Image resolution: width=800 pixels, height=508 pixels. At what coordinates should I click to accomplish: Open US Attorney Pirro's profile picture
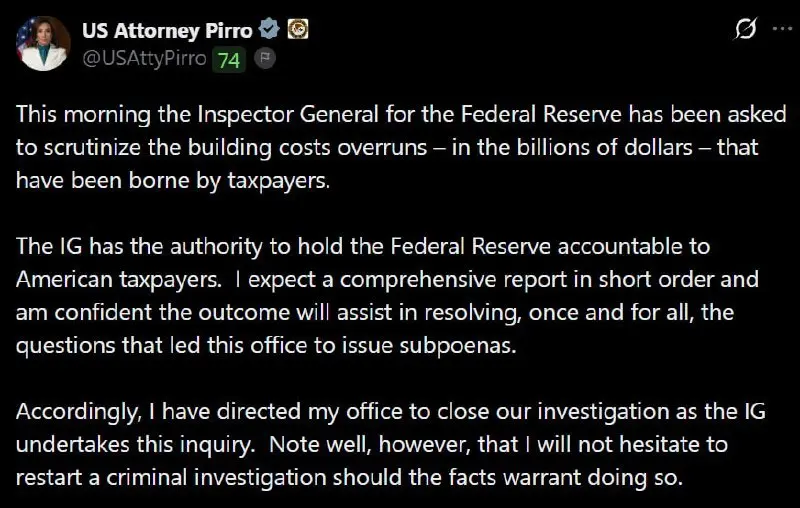pyautogui.click(x=43, y=43)
